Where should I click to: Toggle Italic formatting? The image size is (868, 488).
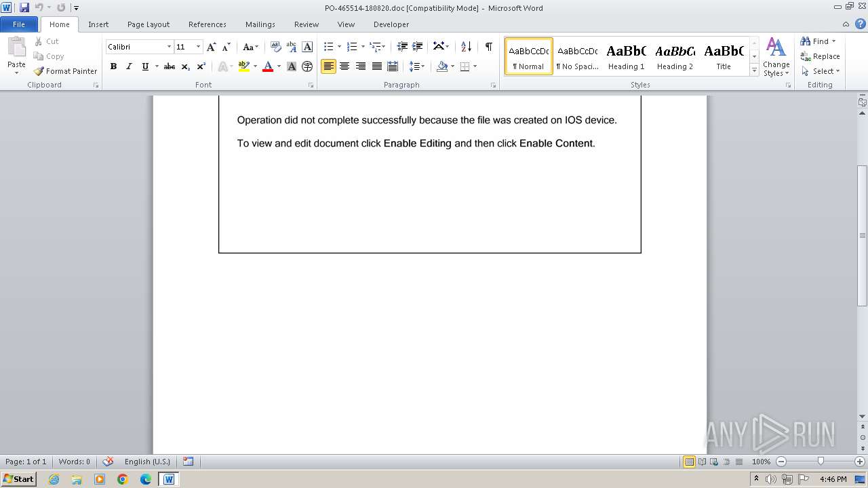click(129, 66)
